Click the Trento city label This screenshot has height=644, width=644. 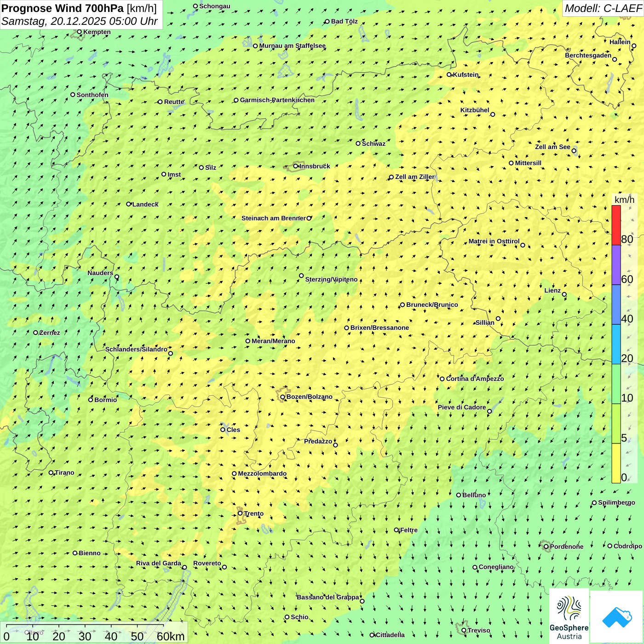pyautogui.click(x=254, y=513)
